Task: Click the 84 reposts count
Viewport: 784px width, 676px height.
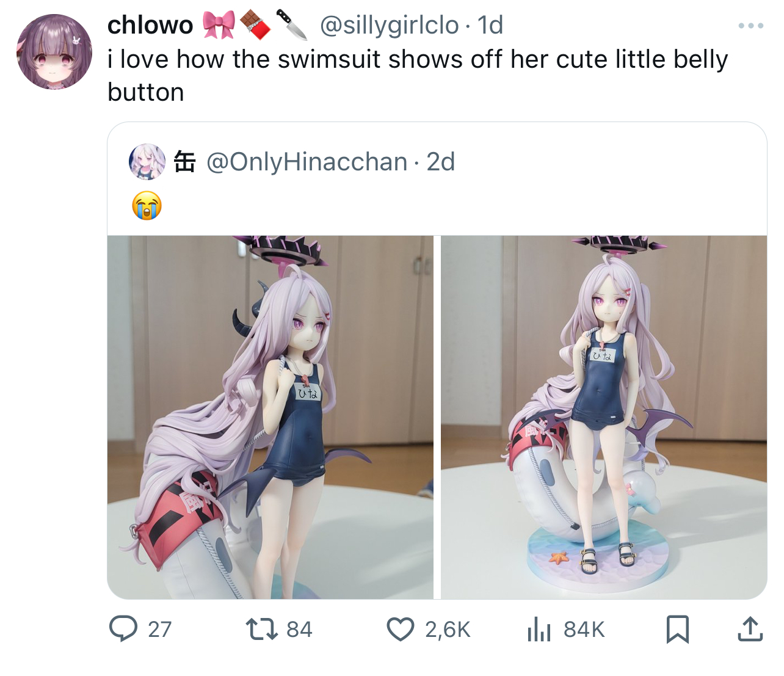Action: 299,630
